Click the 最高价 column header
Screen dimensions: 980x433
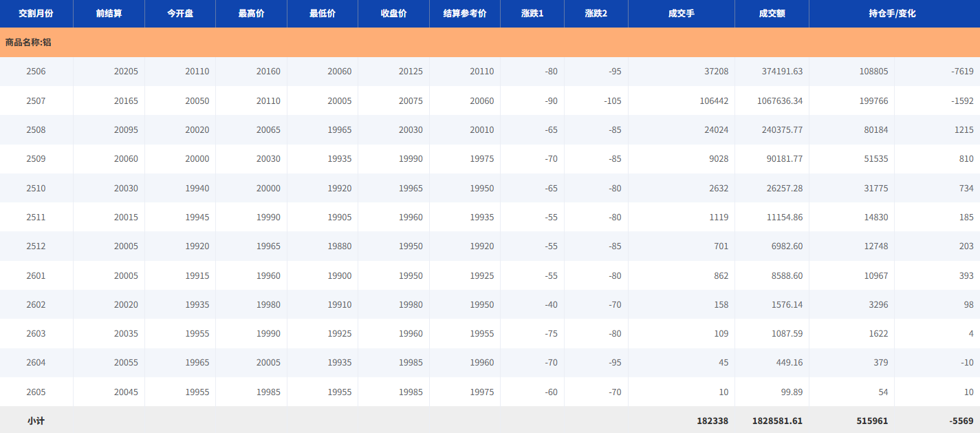pos(251,14)
